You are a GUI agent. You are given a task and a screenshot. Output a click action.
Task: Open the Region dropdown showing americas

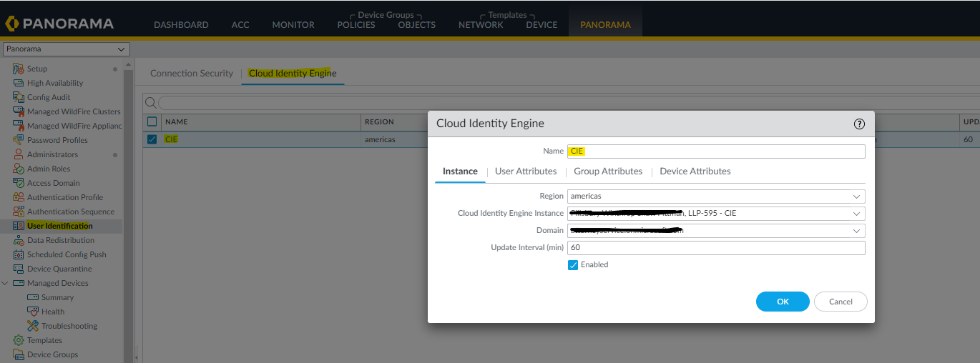715,196
